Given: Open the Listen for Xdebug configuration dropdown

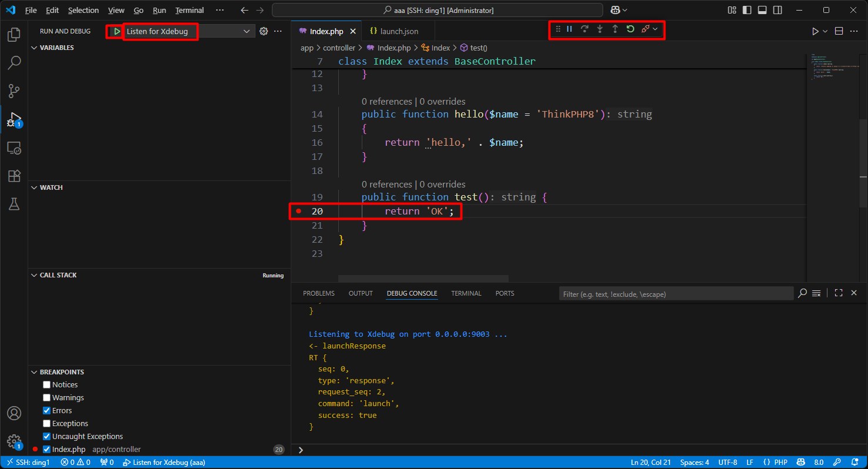Looking at the screenshot, I should click(x=189, y=31).
